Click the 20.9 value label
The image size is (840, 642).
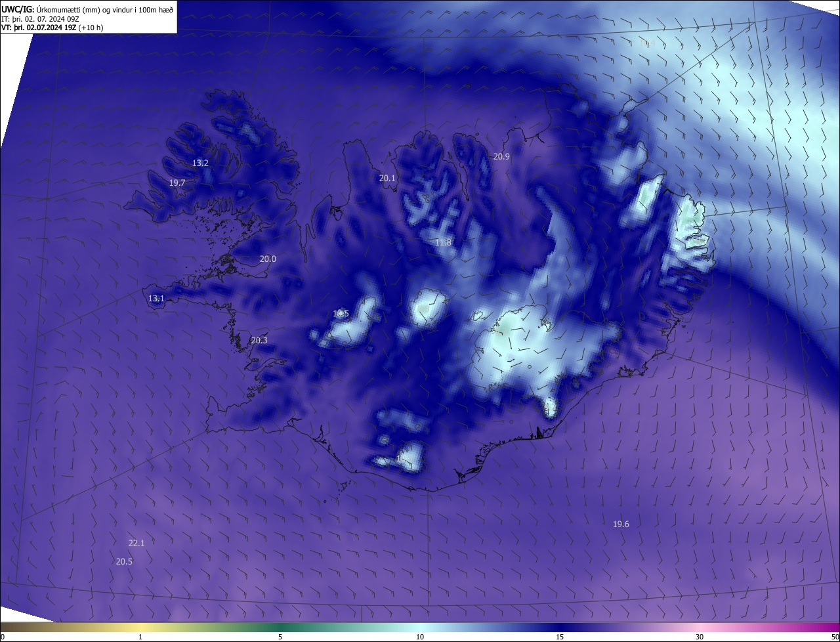coord(501,156)
